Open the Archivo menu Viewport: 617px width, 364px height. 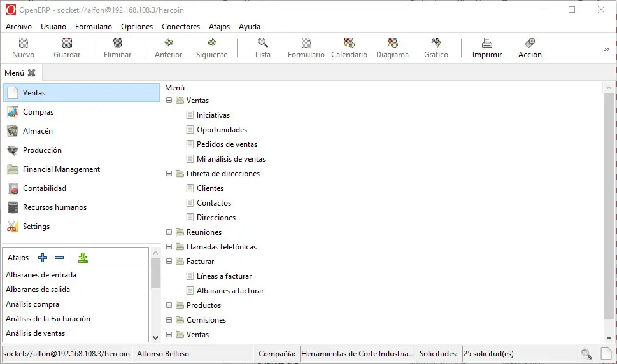tap(18, 26)
